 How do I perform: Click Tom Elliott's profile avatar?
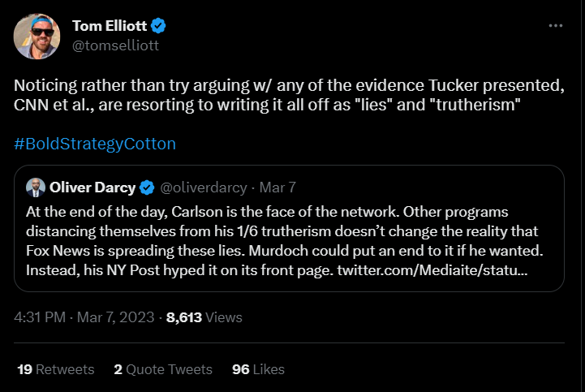click(x=35, y=36)
